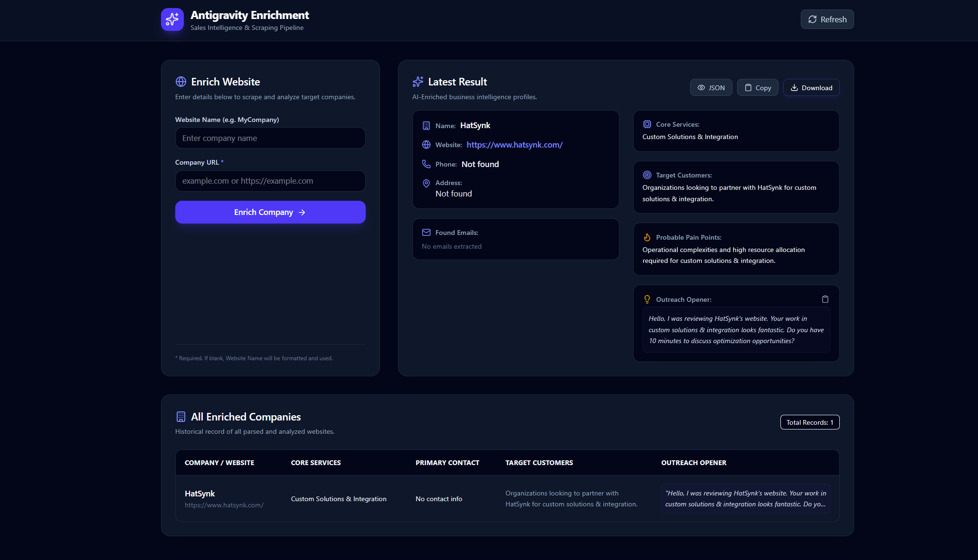978x560 pixels.
Task: Click the globe icon beside Enrich Website
Action: (x=181, y=82)
